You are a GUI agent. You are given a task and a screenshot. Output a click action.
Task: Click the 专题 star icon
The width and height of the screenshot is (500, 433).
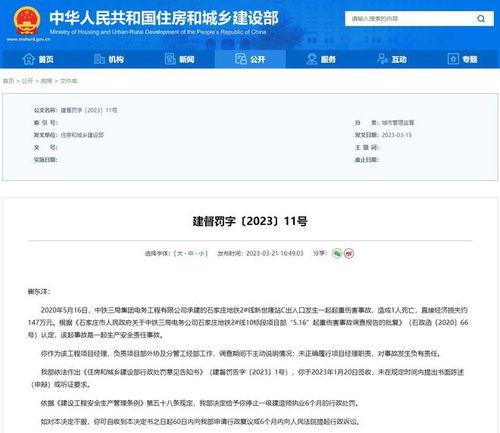pos(453,59)
